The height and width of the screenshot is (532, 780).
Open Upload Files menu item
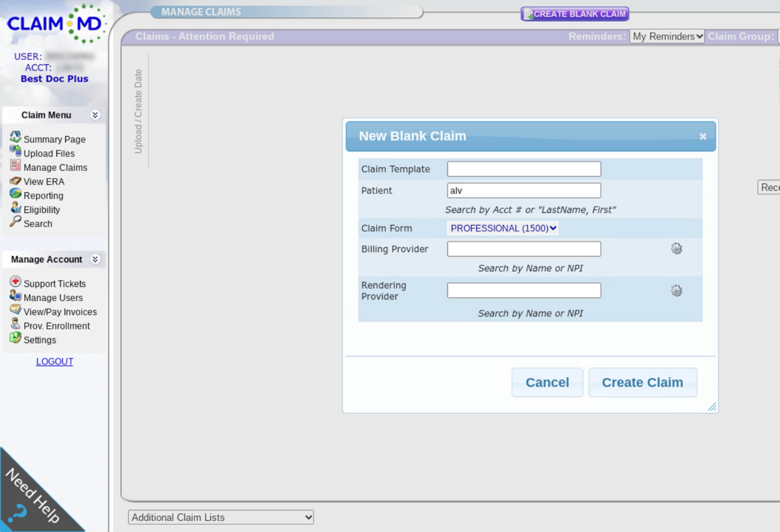pyautogui.click(x=49, y=153)
